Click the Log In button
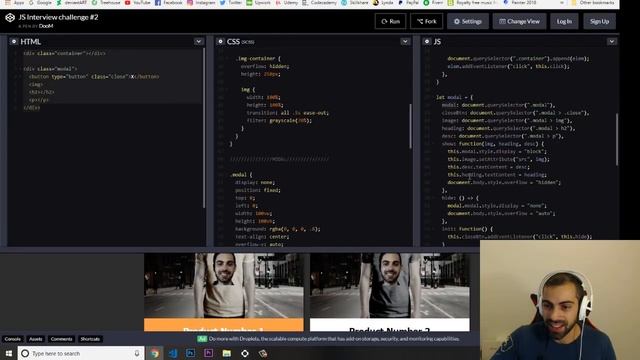 click(564, 21)
